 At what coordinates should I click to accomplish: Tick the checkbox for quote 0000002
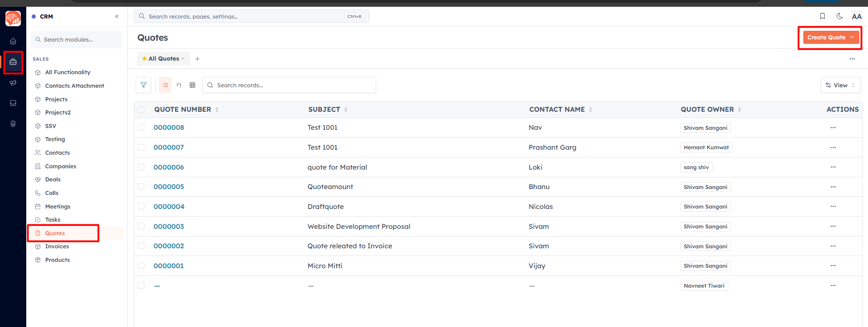click(141, 246)
